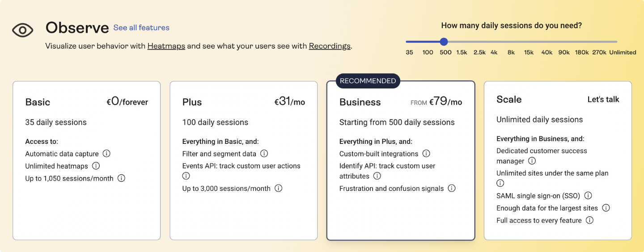Image resolution: width=644 pixels, height=252 pixels.
Task: Open info for Enough data for largest sites
Action: (606, 208)
